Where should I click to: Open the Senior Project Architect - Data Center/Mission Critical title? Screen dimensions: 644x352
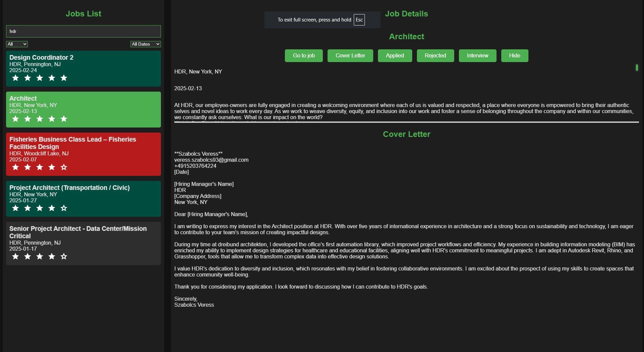[78, 232]
